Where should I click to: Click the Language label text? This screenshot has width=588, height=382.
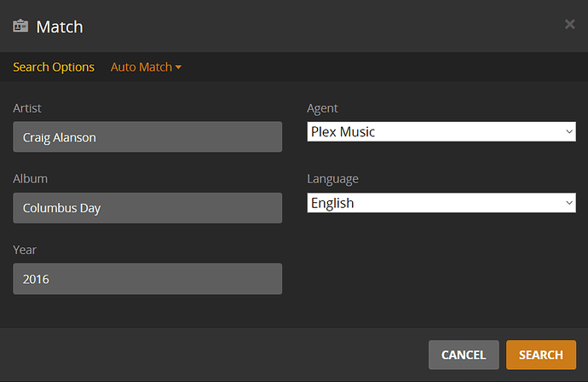coord(332,179)
